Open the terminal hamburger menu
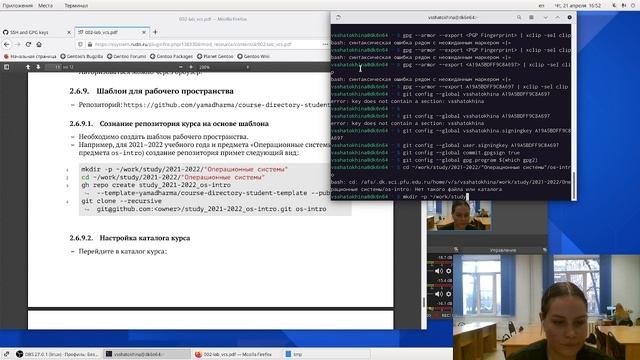This screenshot has width=640, height=360. pyautogui.click(x=531, y=18)
